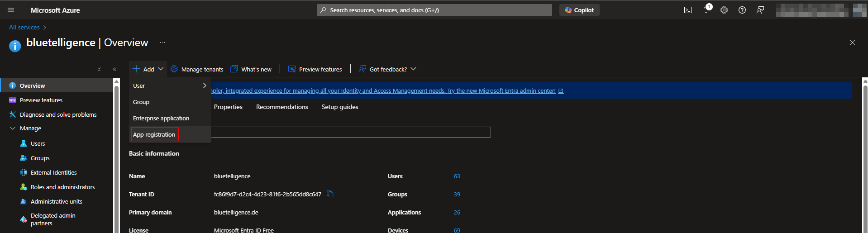The image size is (868, 233).
Task: Click the feedback icon in top bar
Action: (760, 10)
